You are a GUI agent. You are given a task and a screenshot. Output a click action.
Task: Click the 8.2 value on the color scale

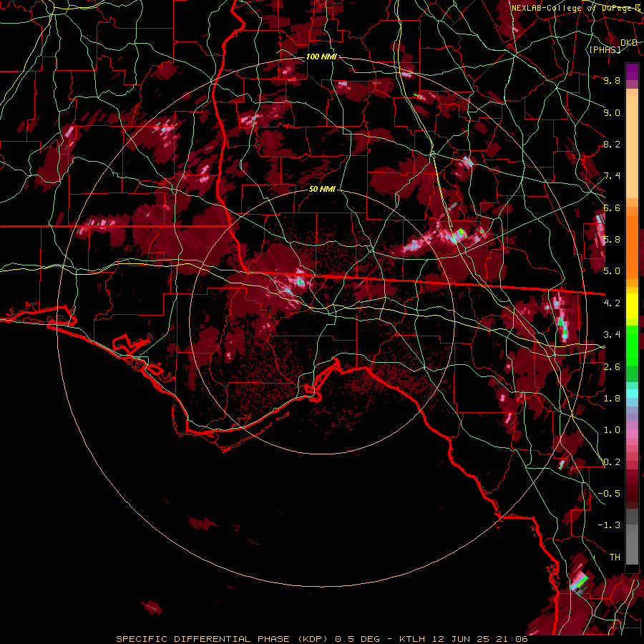tap(612, 144)
